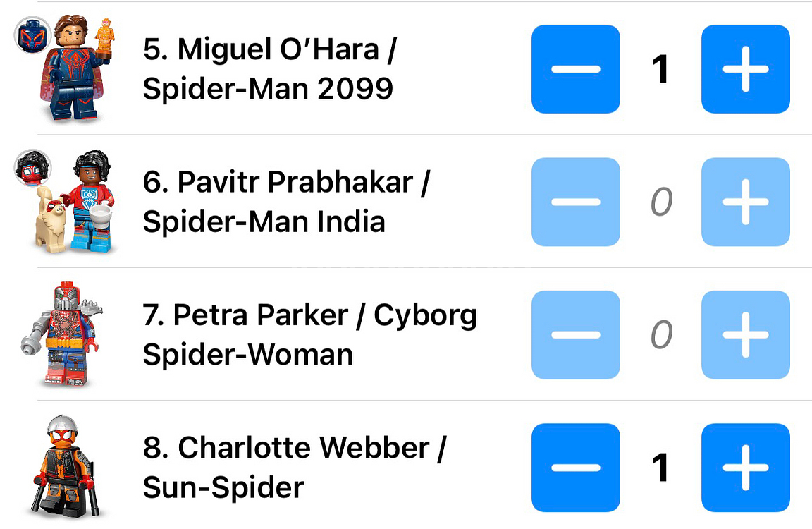The height and width of the screenshot is (529, 812).
Task: Select the Miguel O'Hara / Spider-Man 2099 title
Action: tap(268, 69)
